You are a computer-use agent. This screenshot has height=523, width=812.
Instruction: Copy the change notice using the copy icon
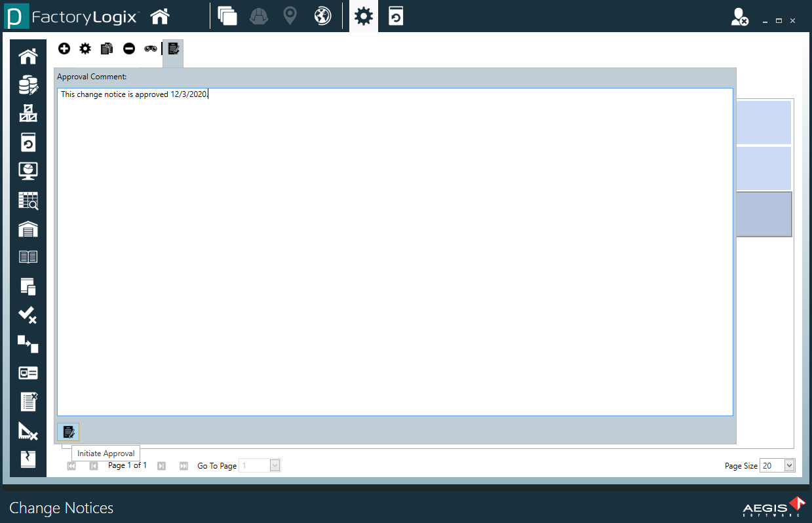[107, 48]
